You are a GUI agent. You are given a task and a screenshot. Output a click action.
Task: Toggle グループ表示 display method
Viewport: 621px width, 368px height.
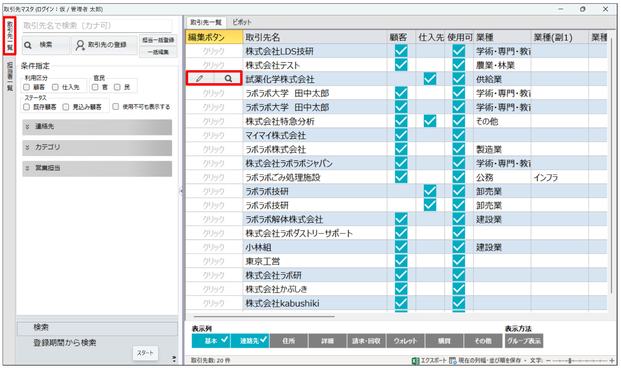[x=524, y=341]
